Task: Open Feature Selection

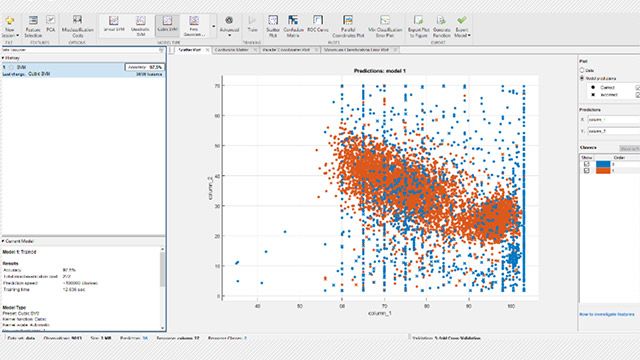Action: point(33,27)
